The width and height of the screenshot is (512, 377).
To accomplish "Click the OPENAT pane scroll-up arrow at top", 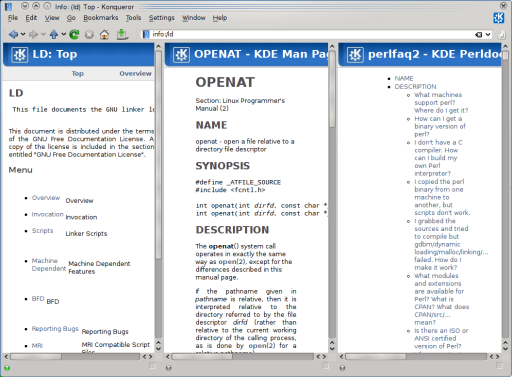I will tap(332, 46).
